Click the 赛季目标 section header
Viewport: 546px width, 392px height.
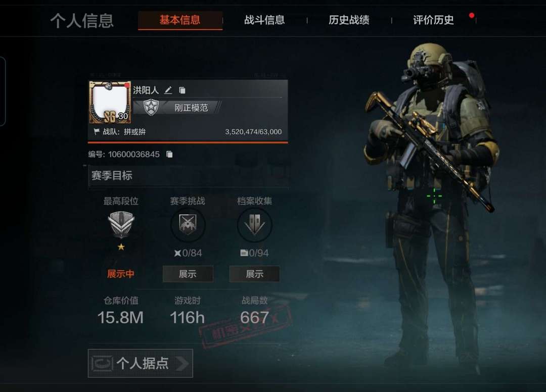pos(188,176)
